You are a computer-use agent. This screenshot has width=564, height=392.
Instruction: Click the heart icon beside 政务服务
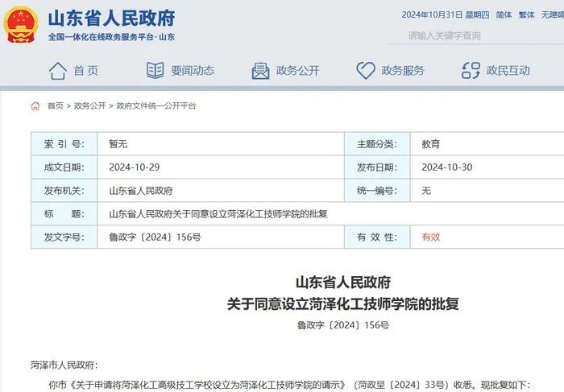[x=366, y=71]
